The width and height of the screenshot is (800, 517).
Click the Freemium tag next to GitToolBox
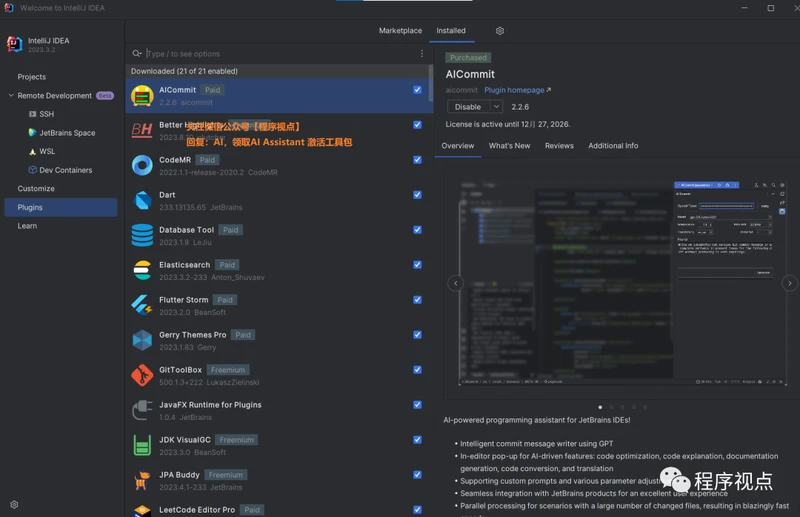pos(228,370)
